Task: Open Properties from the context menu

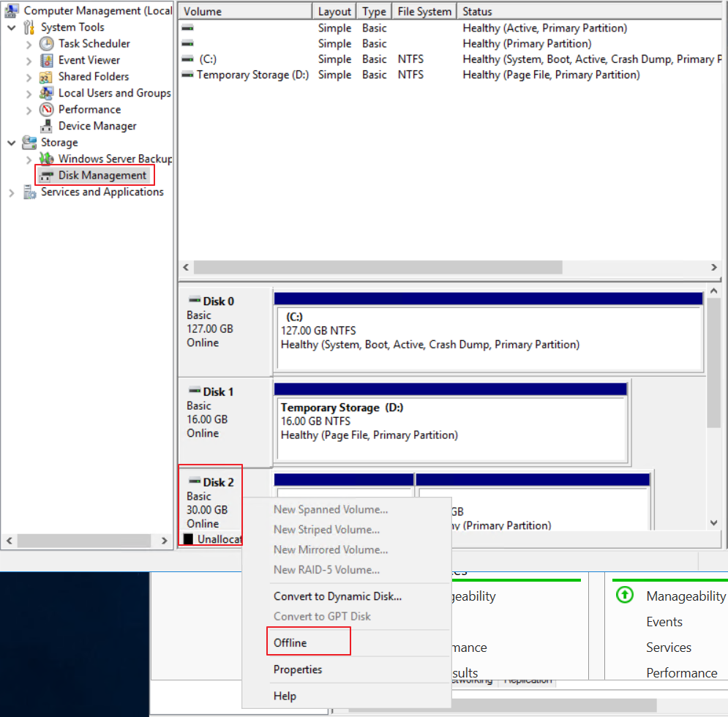Action: [x=298, y=669]
